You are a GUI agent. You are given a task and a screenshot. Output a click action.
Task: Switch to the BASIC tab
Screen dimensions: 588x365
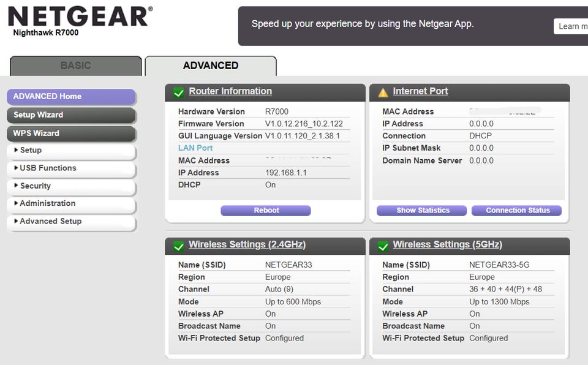coord(76,66)
